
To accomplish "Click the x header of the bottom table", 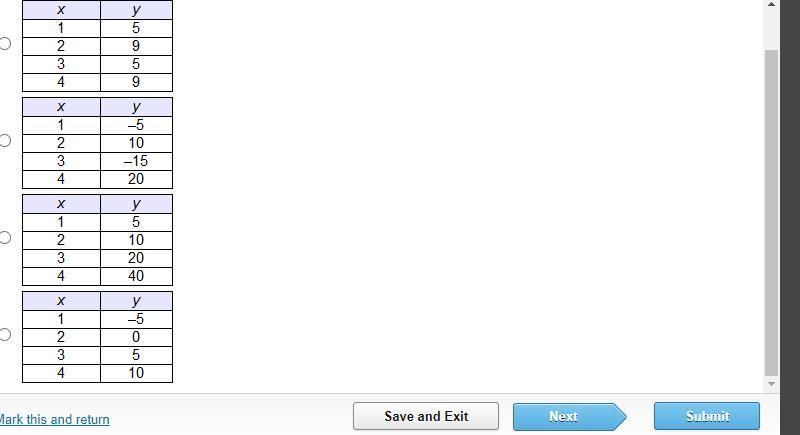I will coord(61,301).
